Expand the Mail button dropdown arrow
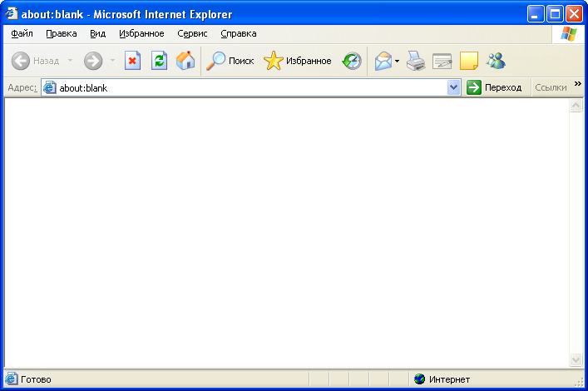The width and height of the screenshot is (588, 391). (397, 61)
